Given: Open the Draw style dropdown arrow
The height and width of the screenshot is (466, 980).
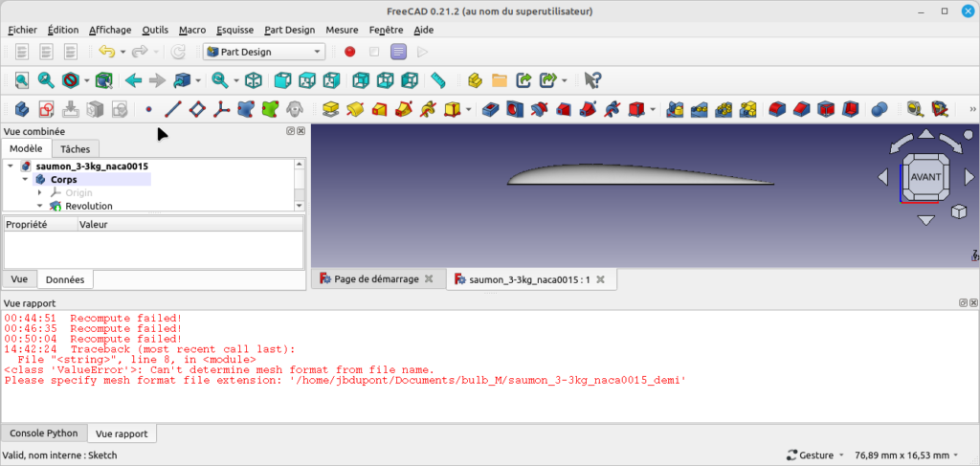Looking at the screenshot, I should [86, 80].
